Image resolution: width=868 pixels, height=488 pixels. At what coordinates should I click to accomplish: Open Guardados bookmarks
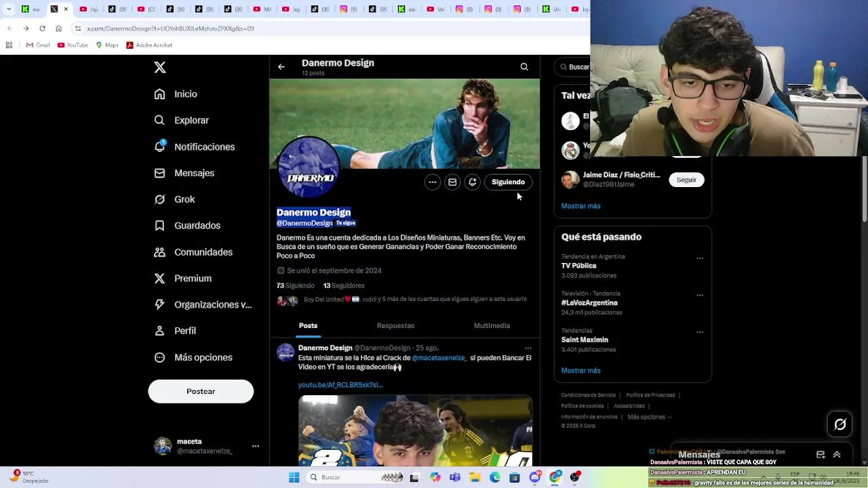pos(186,226)
